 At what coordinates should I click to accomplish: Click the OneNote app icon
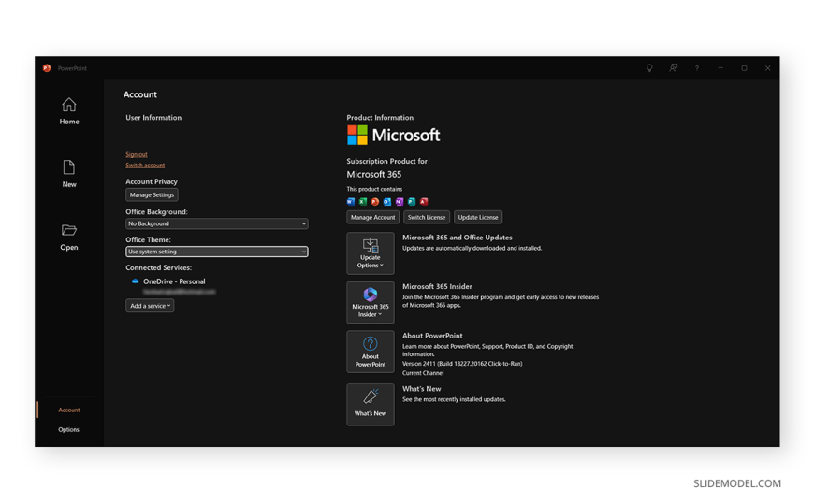(400, 201)
